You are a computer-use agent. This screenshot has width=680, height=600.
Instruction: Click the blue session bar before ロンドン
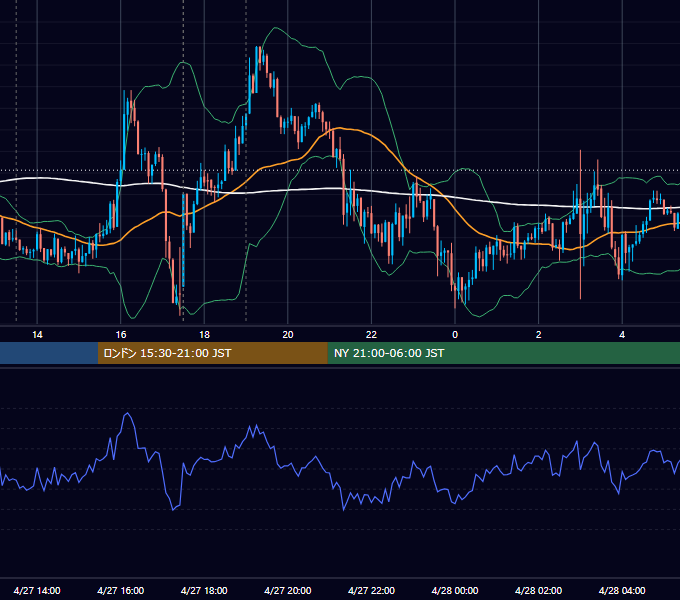(x=49, y=353)
